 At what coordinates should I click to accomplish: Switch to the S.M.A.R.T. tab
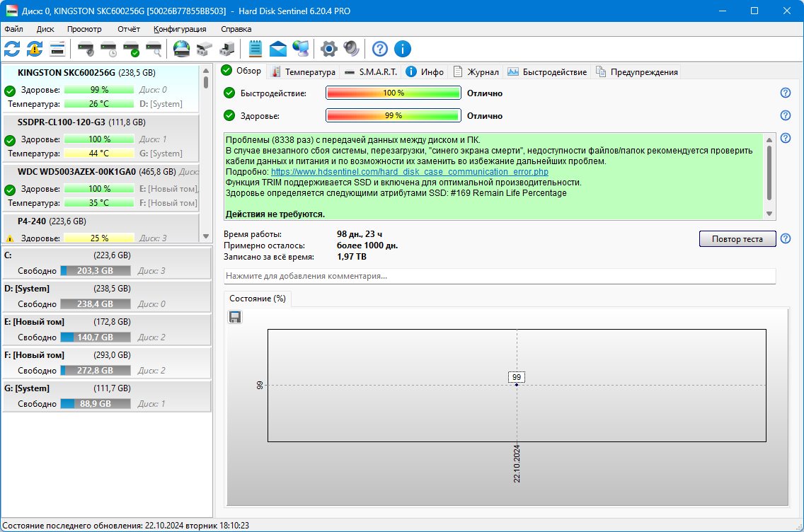pyautogui.click(x=372, y=72)
